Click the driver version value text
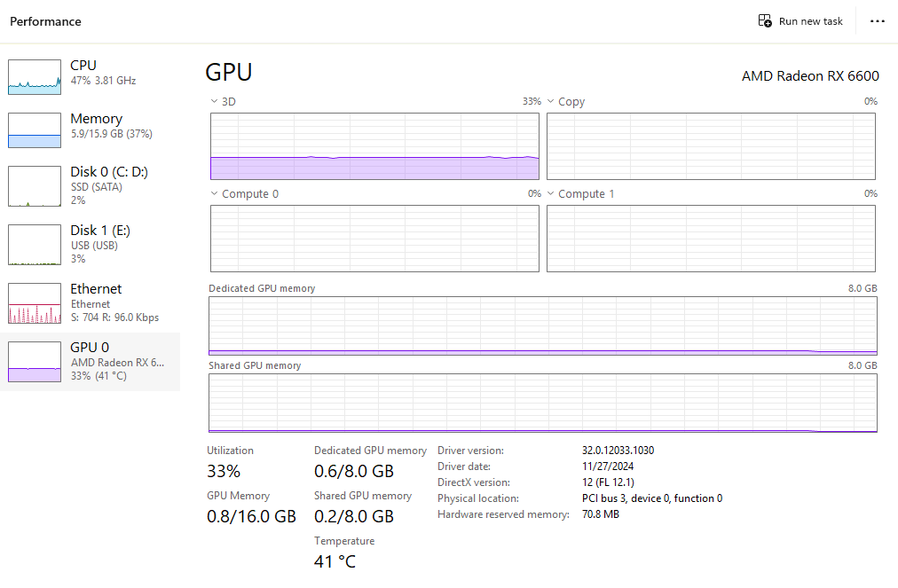This screenshot has height=588, width=898. (618, 451)
